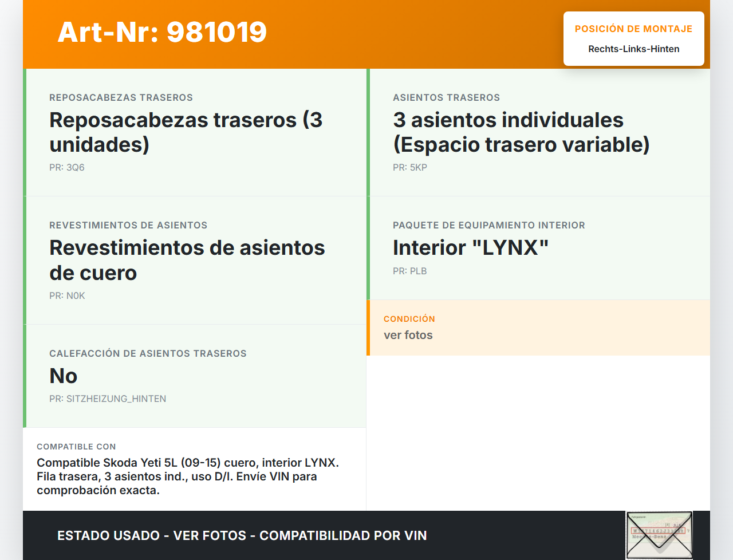The width and height of the screenshot is (733, 560).
Task: Click Revestimientos de asientos de cuero title
Action: [x=187, y=260]
